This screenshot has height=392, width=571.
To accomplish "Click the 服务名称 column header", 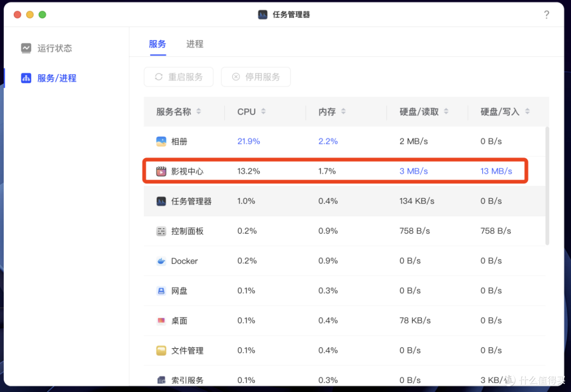I will click(174, 112).
